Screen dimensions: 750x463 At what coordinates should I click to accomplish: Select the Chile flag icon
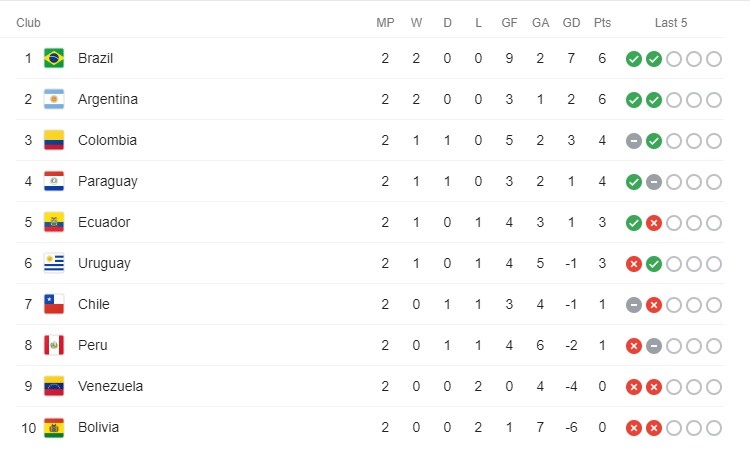point(54,304)
